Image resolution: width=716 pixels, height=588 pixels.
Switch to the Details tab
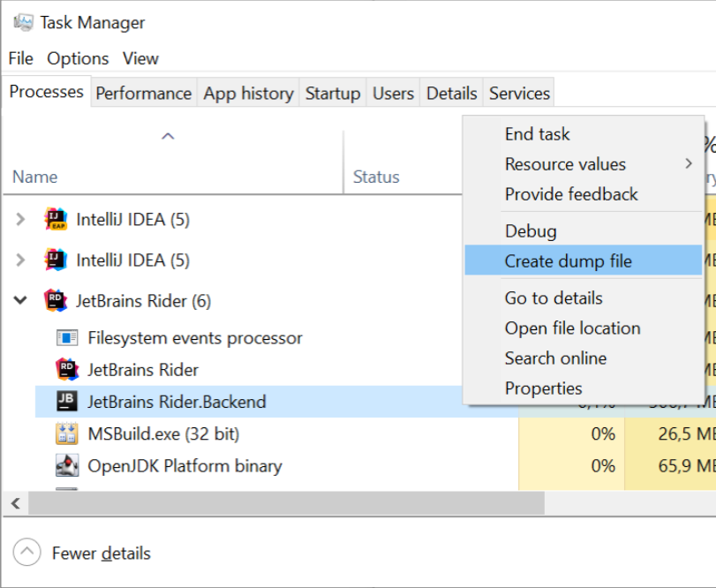coord(452,93)
